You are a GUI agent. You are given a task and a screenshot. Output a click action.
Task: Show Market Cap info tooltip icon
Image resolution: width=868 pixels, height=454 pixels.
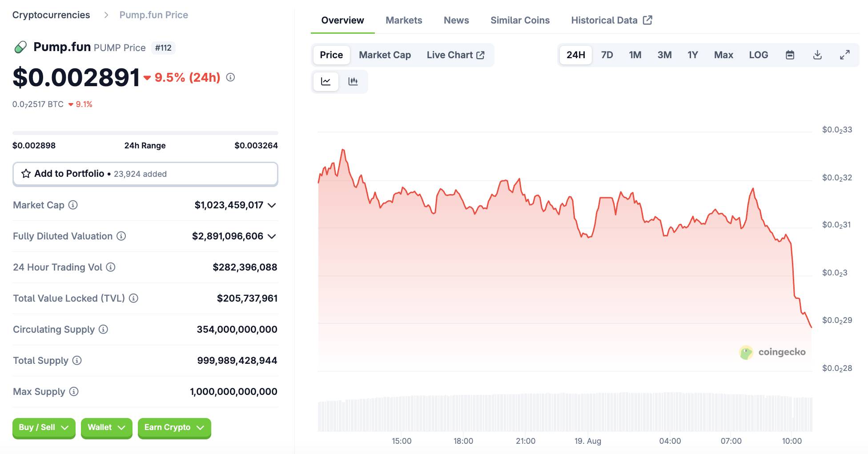pyautogui.click(x=73, y=205)
